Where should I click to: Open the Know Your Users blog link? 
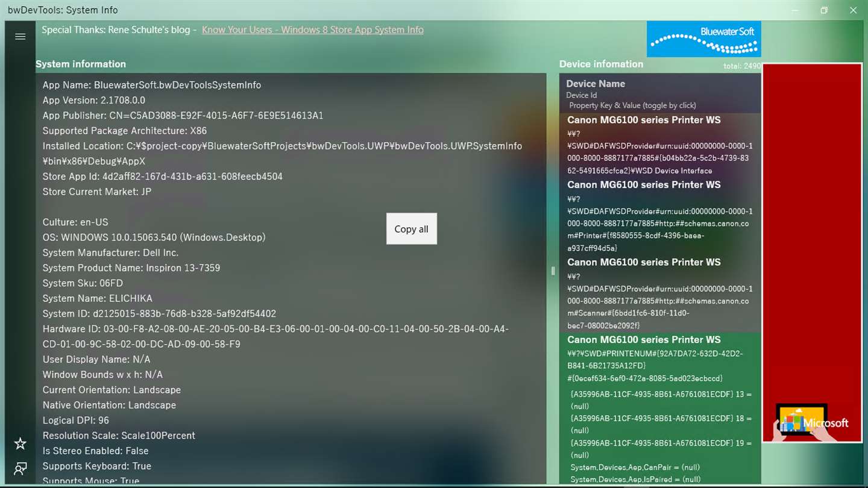tap(312, 30)
